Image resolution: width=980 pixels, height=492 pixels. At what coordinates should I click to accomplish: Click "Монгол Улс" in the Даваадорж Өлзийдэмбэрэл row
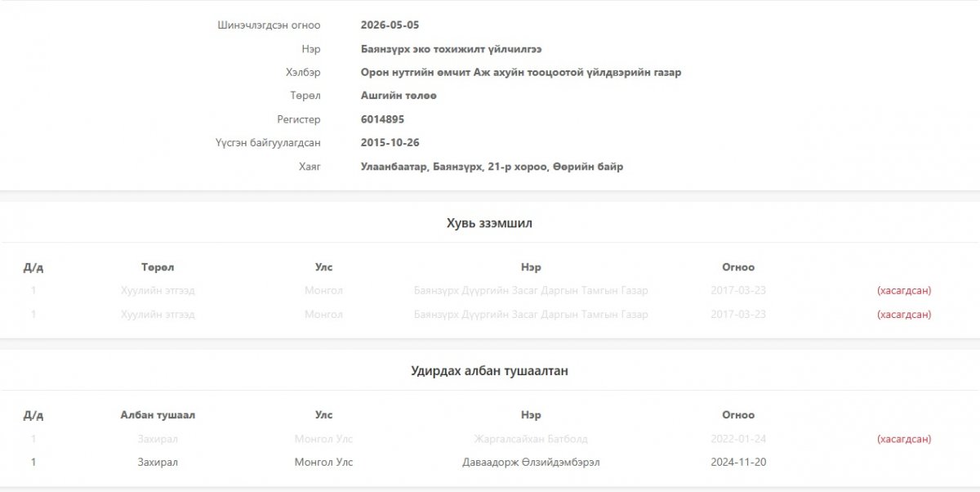tap(324, 463)
